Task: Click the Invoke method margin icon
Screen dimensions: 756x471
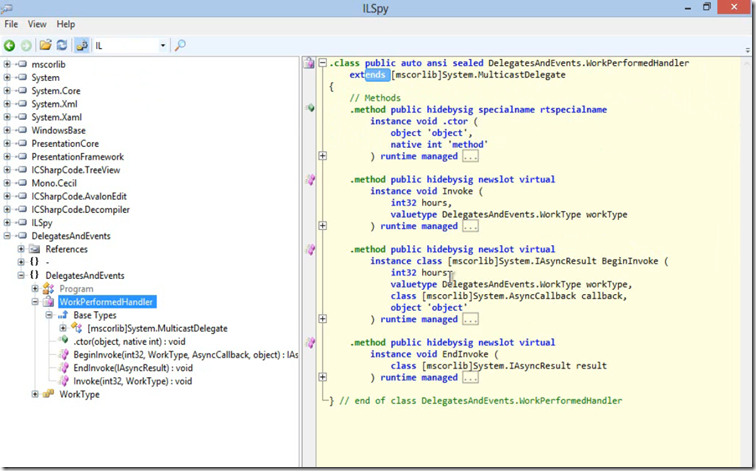Action: [x=310, y=180]
